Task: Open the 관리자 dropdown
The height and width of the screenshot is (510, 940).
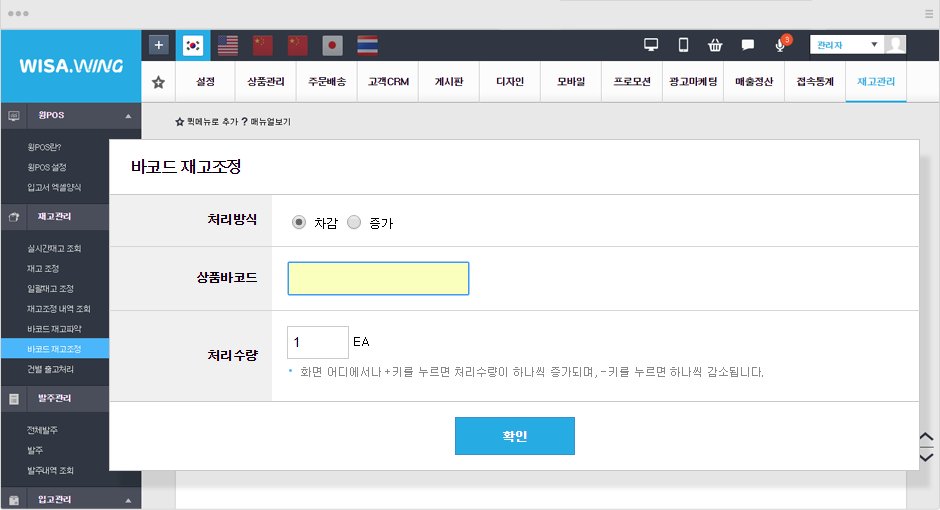Action: click(847, 45)
